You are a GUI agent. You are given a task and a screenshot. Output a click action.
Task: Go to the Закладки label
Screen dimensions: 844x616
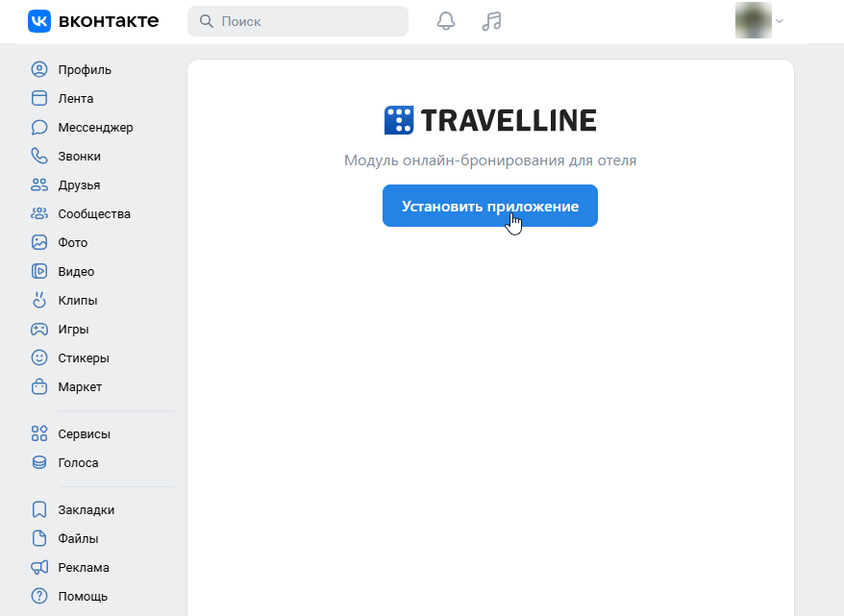click(x=87, y=510)
